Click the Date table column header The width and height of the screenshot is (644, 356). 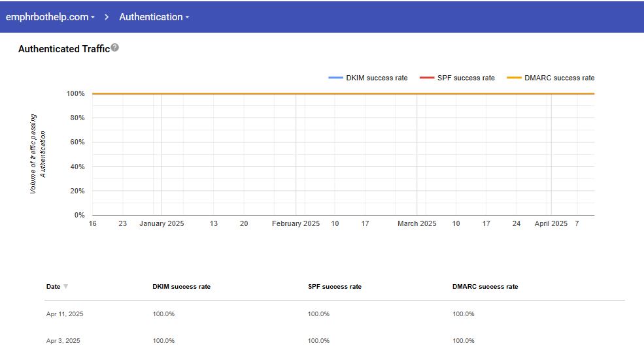click(53, 287)
